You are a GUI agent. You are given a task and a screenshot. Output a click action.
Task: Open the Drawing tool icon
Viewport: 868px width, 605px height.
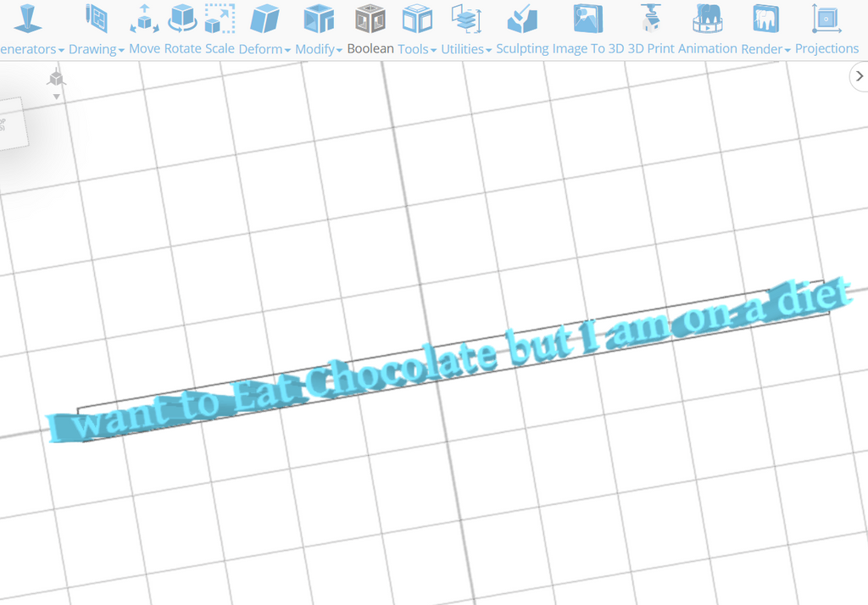pos(97,19)
